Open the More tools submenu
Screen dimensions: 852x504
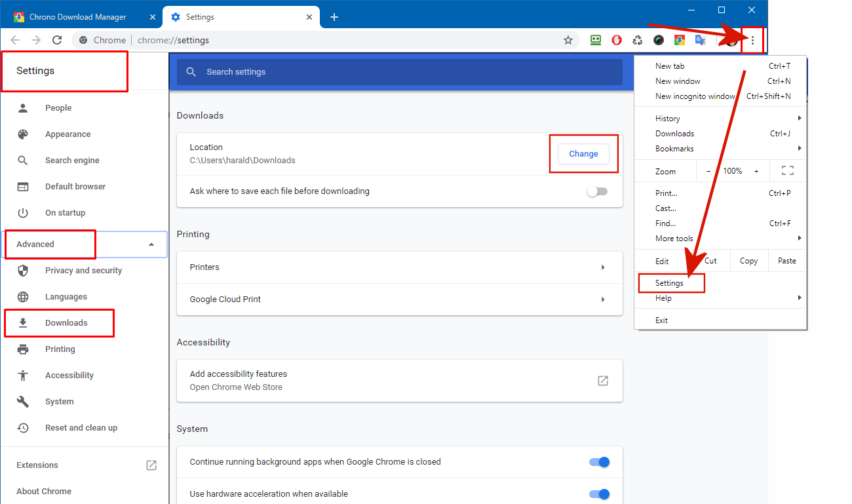(720, 239)
